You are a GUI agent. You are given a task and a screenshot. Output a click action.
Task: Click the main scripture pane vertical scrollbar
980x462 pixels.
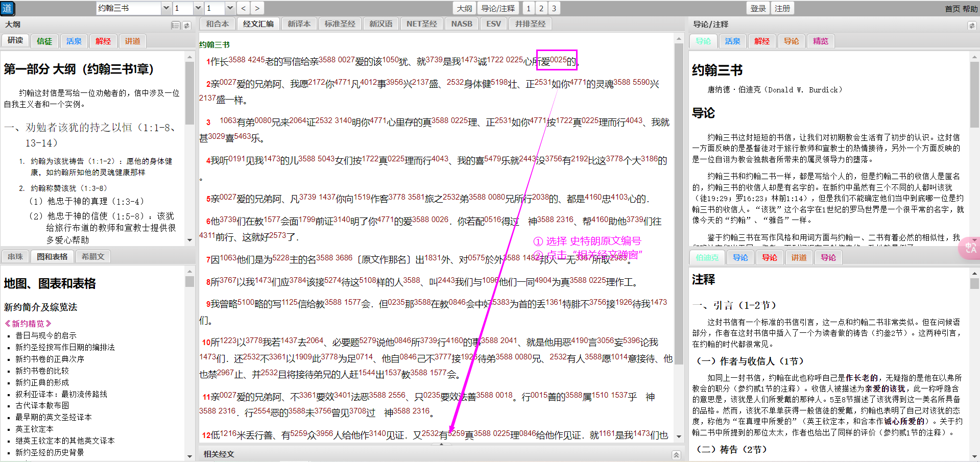pos(679,204)
